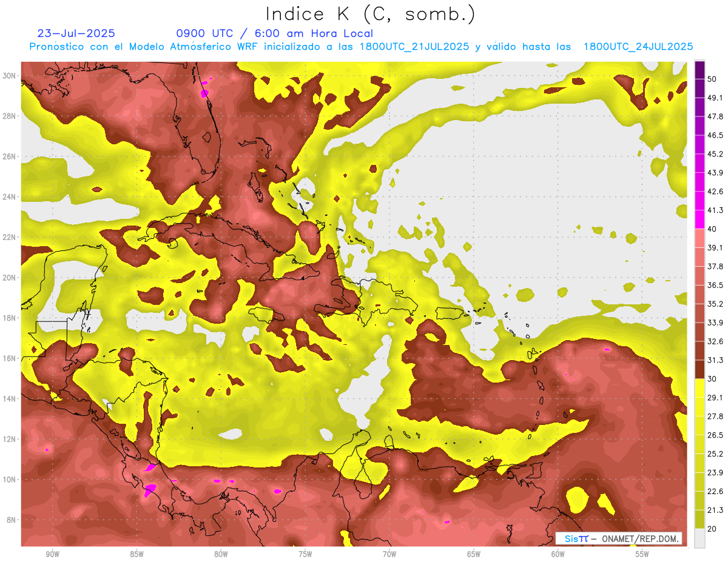Click the '20' colorbar value
This screenshot has width=728, height=562.
(712, 529)
